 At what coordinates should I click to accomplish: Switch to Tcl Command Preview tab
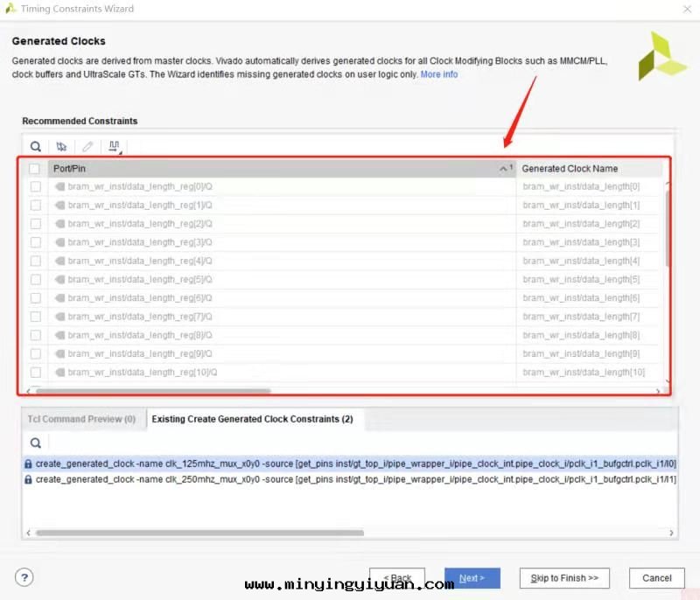coord(81,419)
